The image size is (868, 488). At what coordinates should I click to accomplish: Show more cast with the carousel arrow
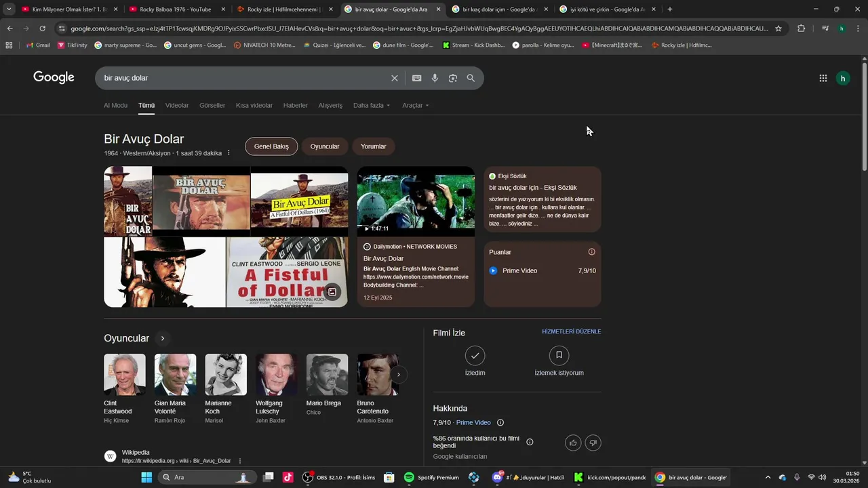tap(399, 374)
